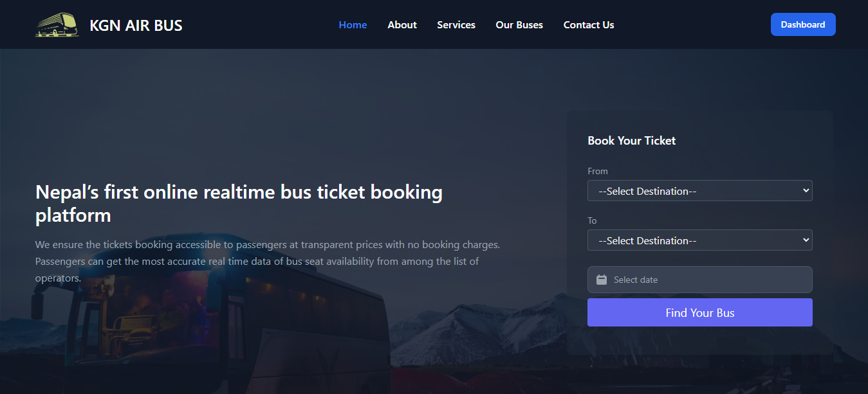
Task: Click the calendar icon in date field
Action: coord(602,280)
